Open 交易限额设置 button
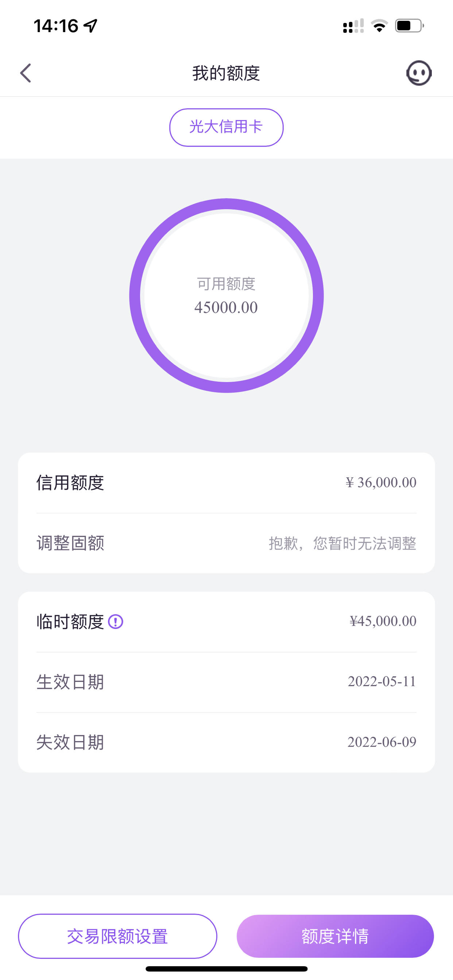Image resolution: width=453 pixels, height=980 pixels. click(118, 936)
